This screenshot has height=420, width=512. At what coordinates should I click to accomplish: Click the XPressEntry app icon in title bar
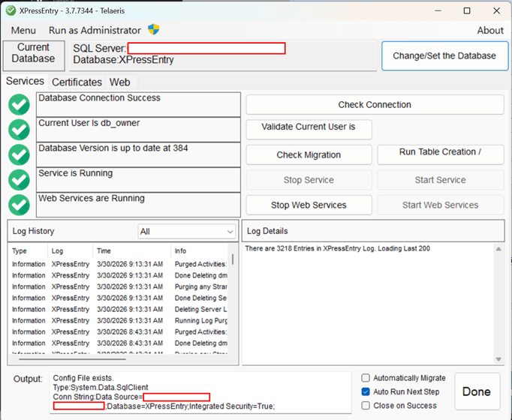(11, 10)
